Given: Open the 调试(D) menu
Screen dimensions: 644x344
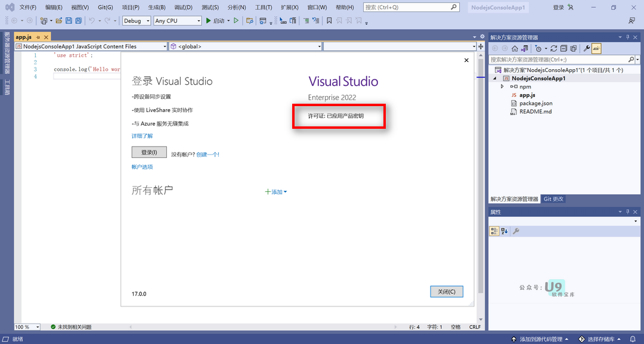Looking at the screenshot, I should click(x=183, y=7).
